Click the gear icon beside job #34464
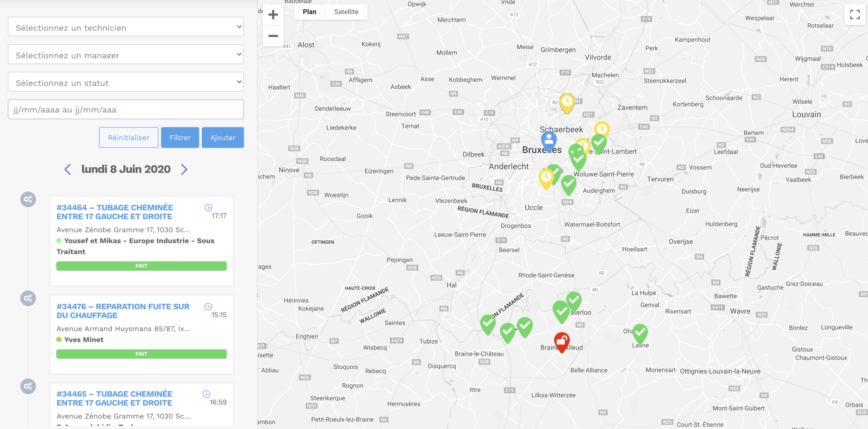 28,199
